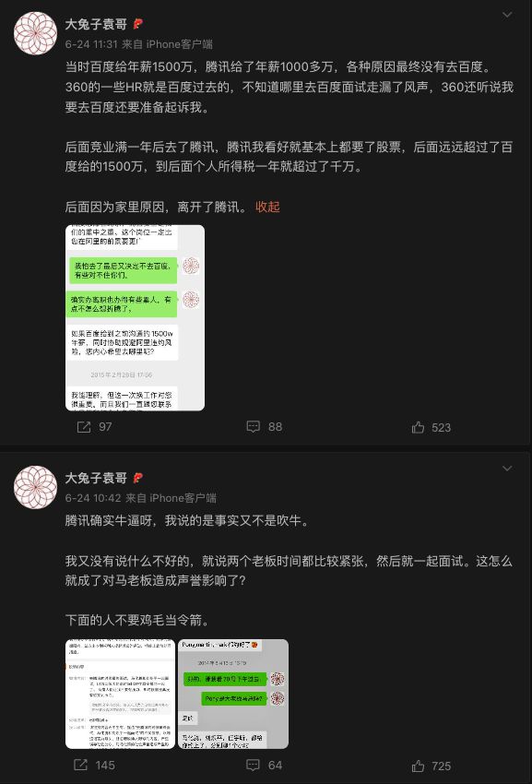This screenshot has width=532, height=784.
Task: Open the 大兔子袁哥 username on first post
Action: [x=96, y=24]
